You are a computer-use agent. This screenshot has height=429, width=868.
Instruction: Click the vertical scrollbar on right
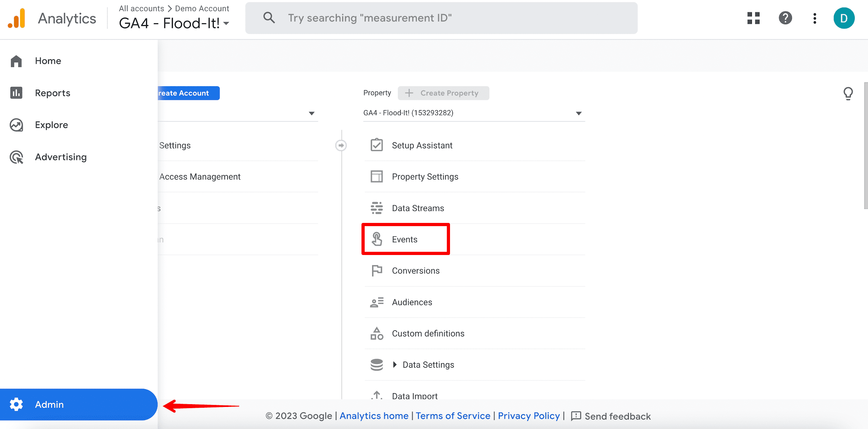pos(866,146)
